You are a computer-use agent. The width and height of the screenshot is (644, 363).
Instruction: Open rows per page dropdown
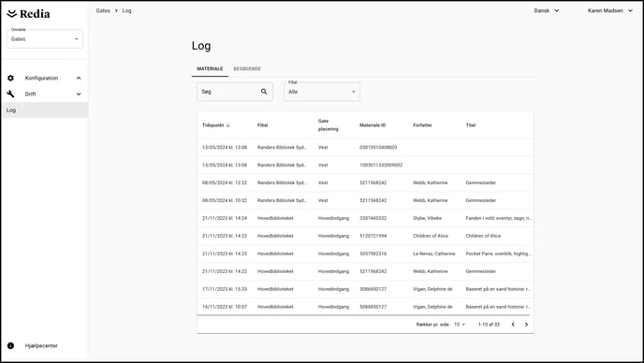460,325
